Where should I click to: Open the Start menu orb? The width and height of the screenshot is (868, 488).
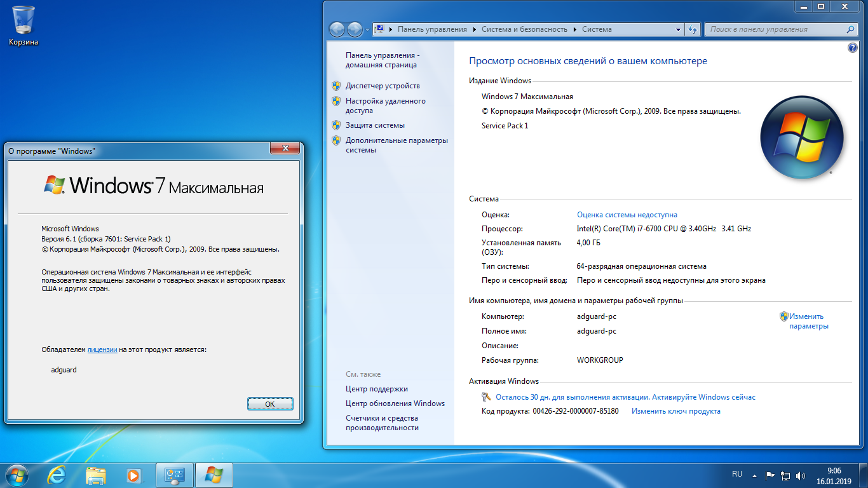tap(17, 475)
